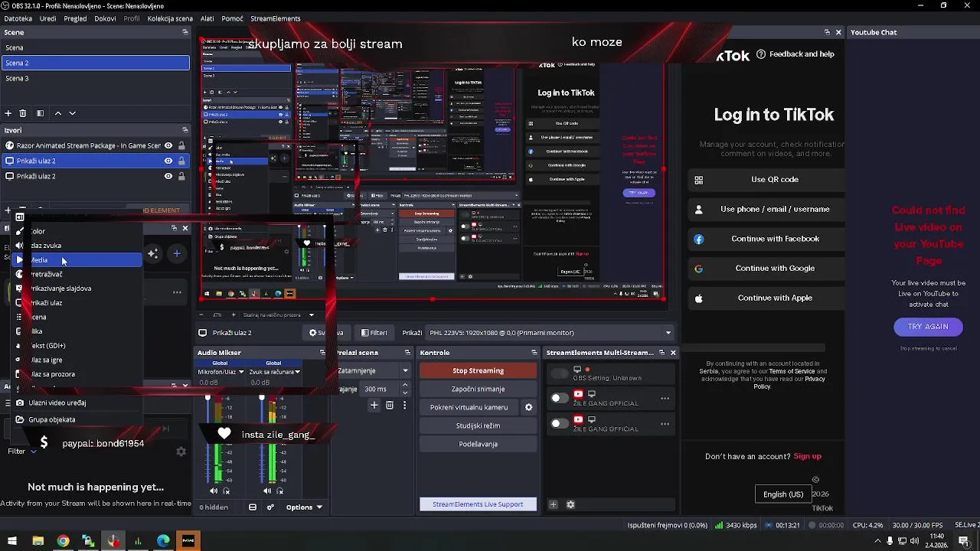The width and height of the screenshot is (980, 551).
Task: Open three-dot menu for the upper ŽILE GANG OFFICIAL row
Action: 665,399
